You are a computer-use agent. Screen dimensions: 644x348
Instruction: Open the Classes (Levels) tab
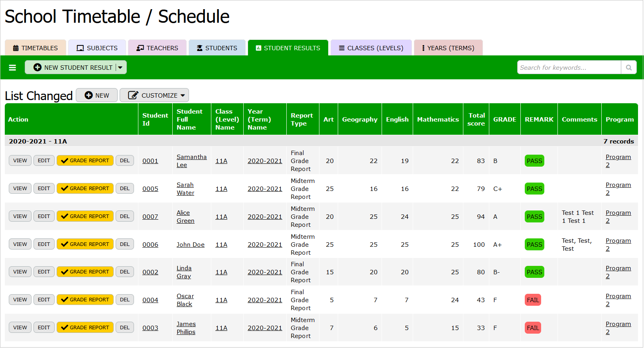click(371, 48)
